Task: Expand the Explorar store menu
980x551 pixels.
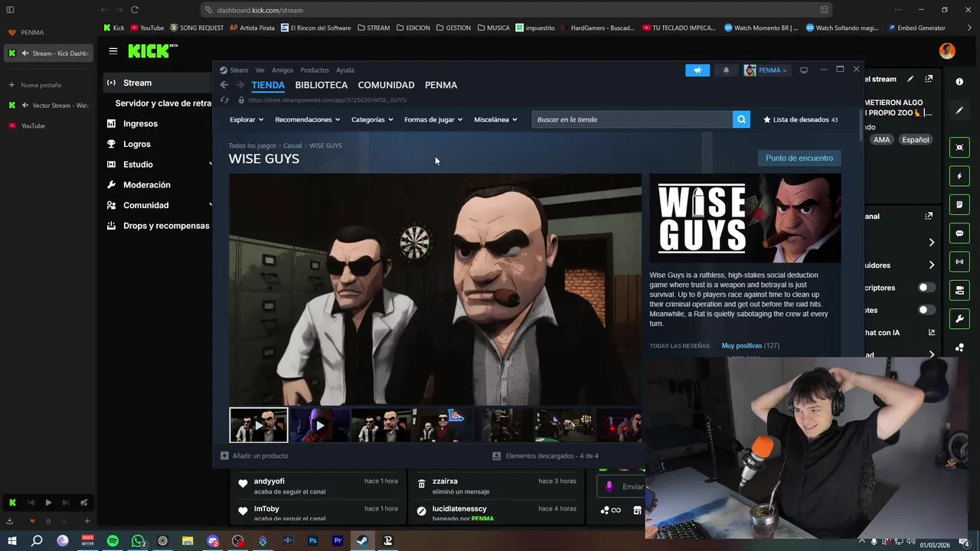Action: 247,119
